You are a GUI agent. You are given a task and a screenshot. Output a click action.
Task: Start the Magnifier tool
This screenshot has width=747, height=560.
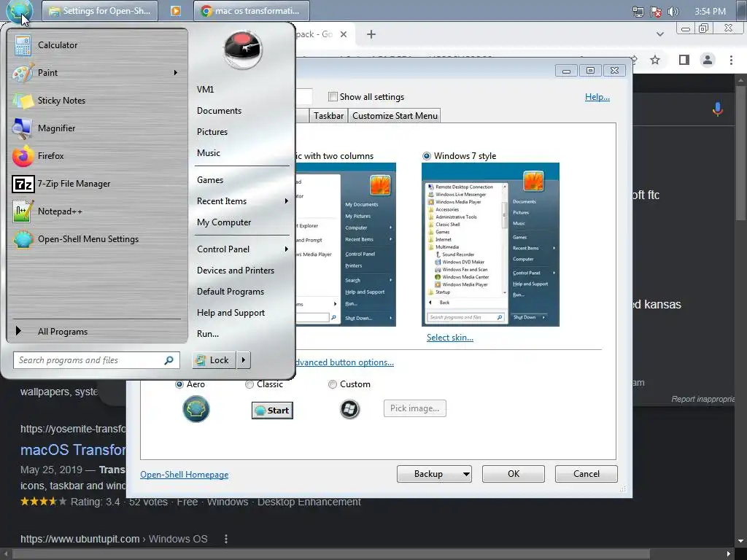[x=97, y=128]
